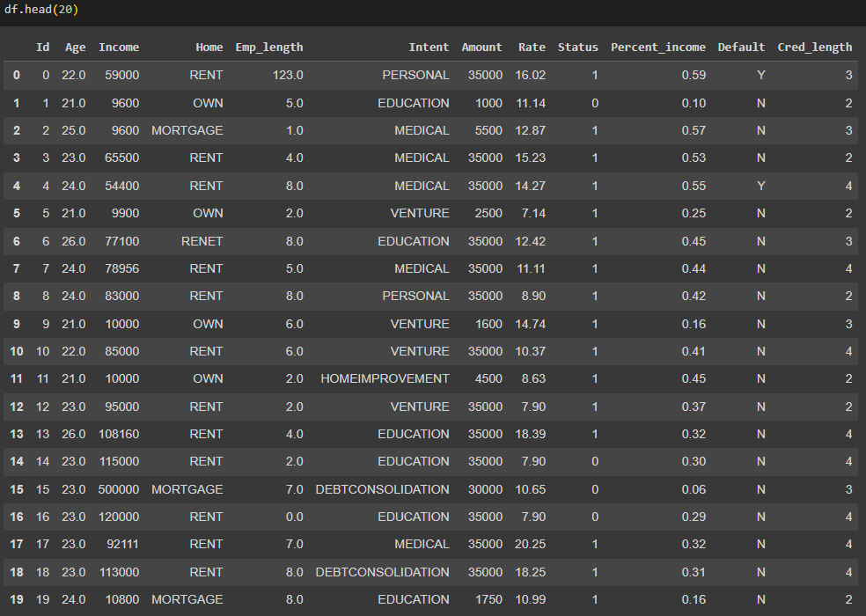Viewport: 866px width, 616px height.
Task: Click the Cred_length column header
Action: (815, 47)
